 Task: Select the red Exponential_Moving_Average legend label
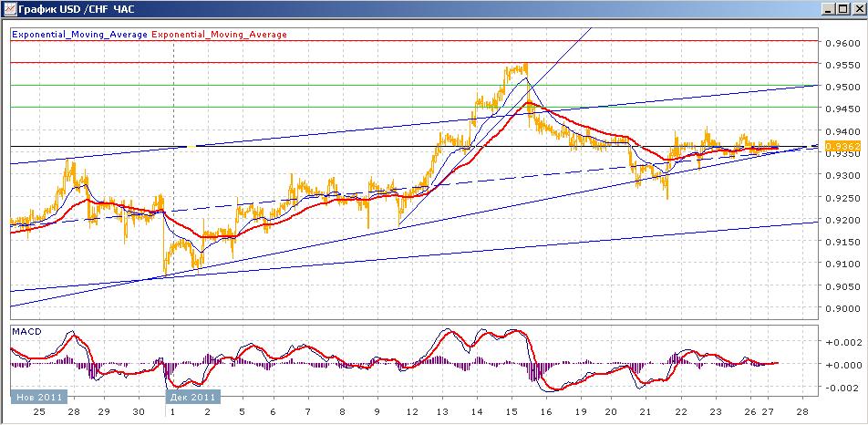pos(219,35)
